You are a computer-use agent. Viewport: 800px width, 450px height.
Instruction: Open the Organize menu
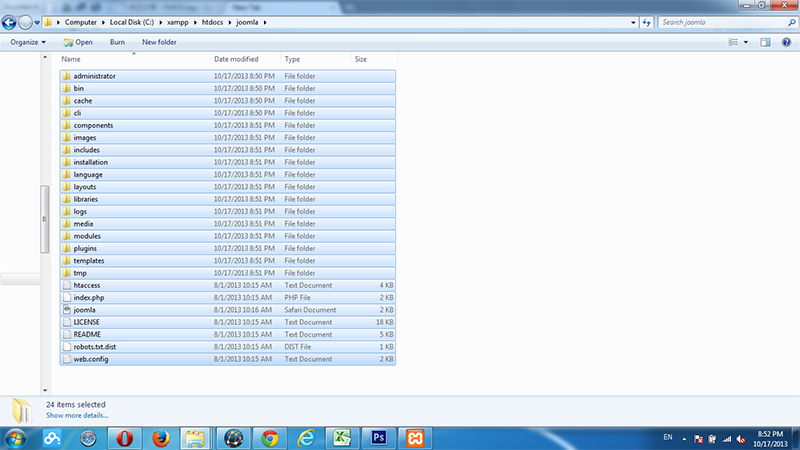[28, 42]
